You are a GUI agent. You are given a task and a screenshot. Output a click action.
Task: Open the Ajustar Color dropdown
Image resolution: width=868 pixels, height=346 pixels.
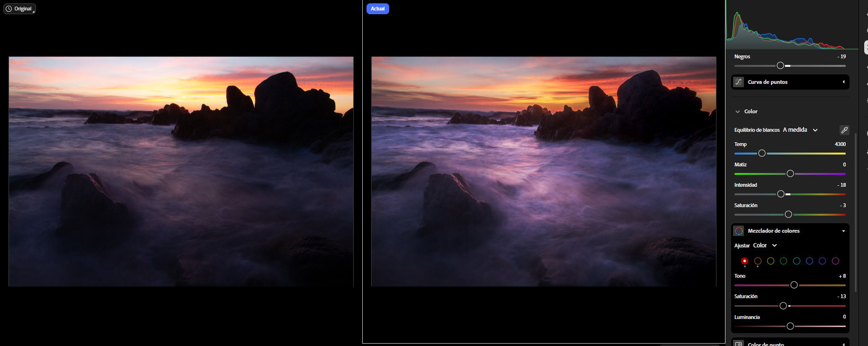[x=765, y=246]
